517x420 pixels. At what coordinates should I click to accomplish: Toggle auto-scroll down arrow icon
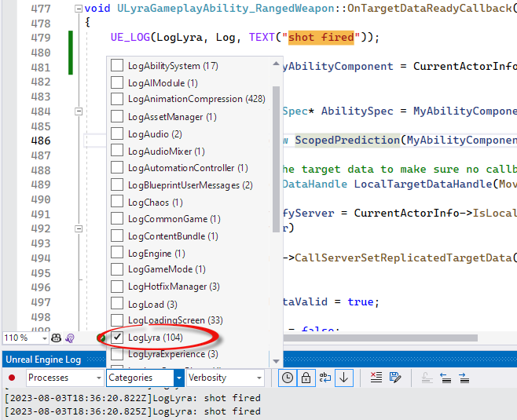click(344, 378)
